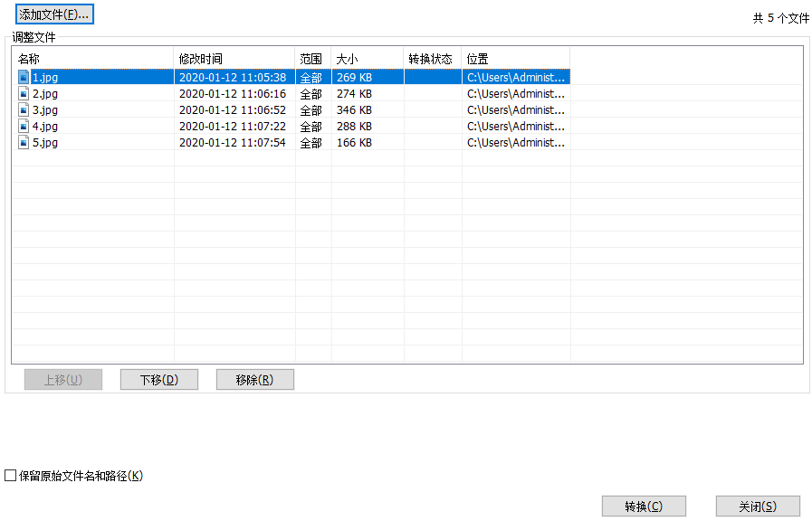Click the file icon beside 1.jpg
This screenshot has height=521, width=812.
pos(23,77)
